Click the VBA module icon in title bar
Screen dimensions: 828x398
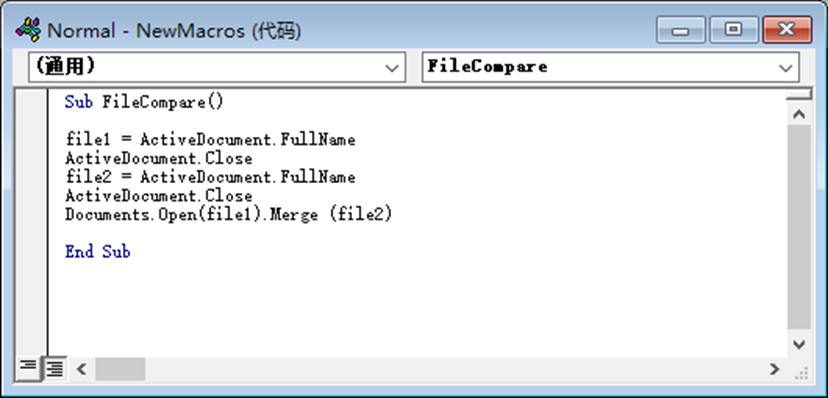[x=28, y=30]
